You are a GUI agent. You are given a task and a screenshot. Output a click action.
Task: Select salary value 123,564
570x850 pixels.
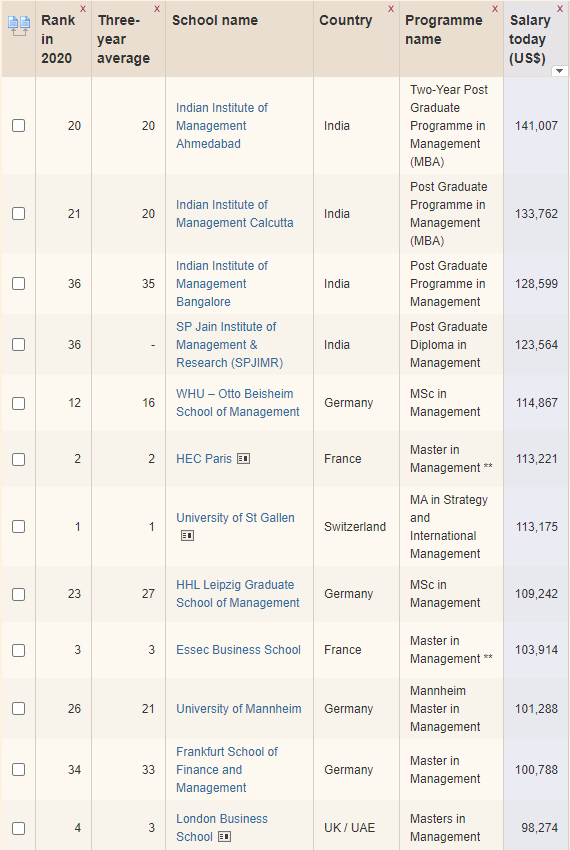[536, 345]
